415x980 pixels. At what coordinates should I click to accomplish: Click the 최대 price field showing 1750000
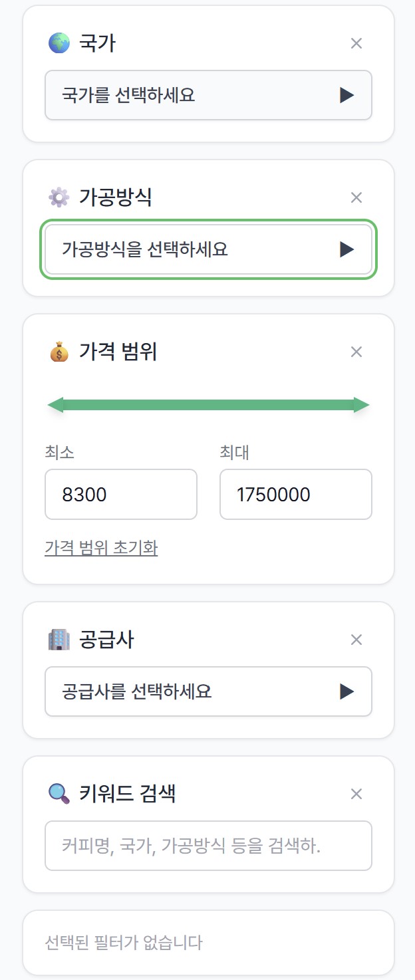tap(295, 494)
